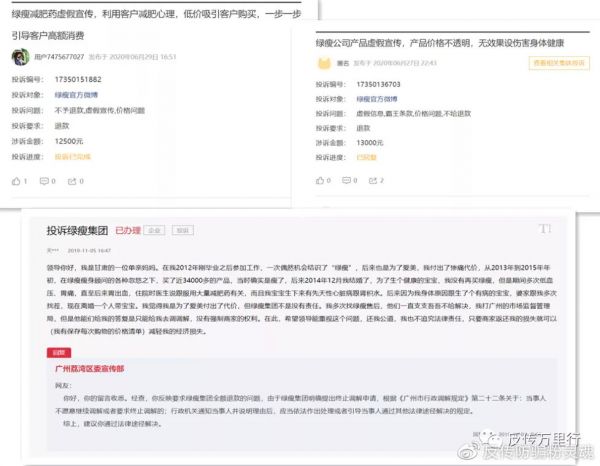Open 广州荔湾区委宣传部 replier link
Viewport: 600px width, 466px height.
point(90,369)
